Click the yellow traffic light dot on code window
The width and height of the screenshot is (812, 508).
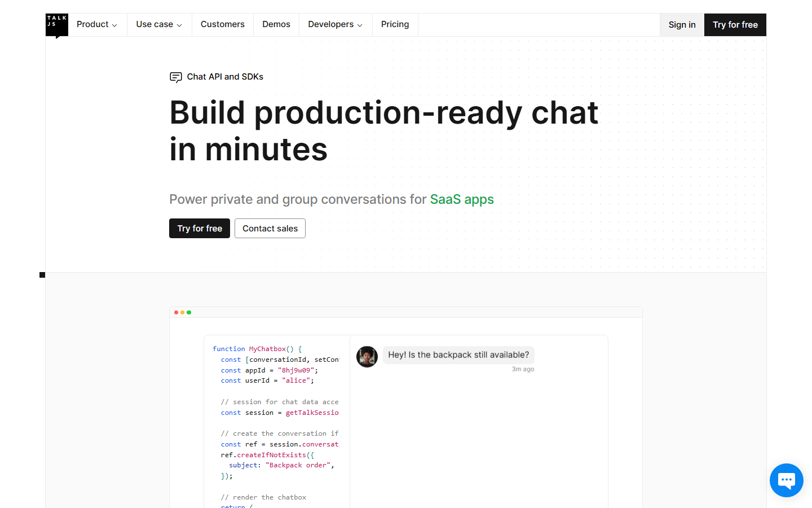(x=182, y=312)
